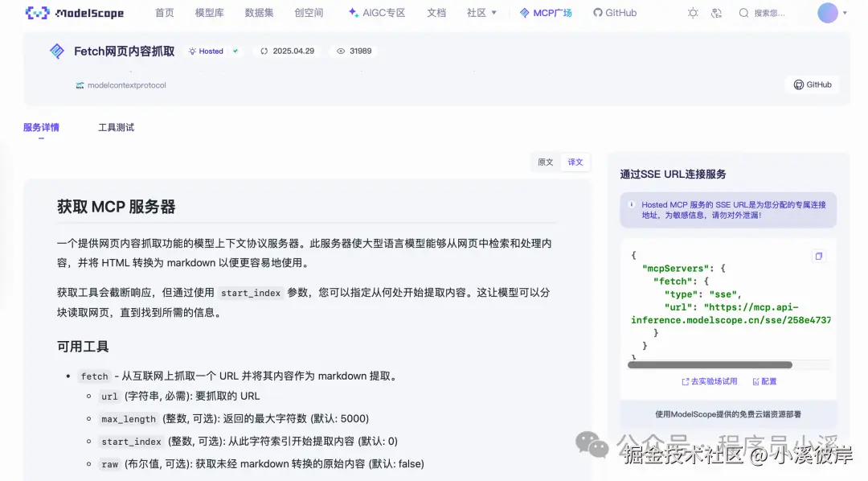Open the 创空间 nav item

(x=309, y=13)
